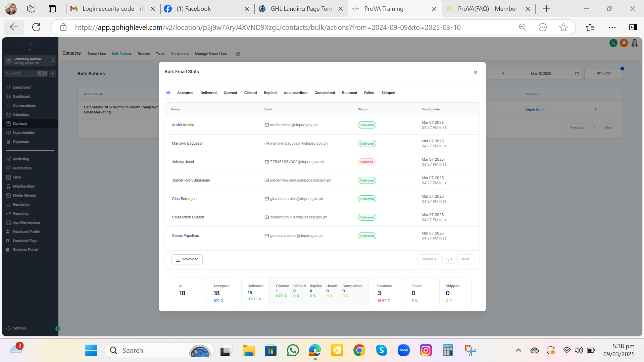Open the Companies tab
The width and height of the screenshot is (644, 362).
point(180,54)
